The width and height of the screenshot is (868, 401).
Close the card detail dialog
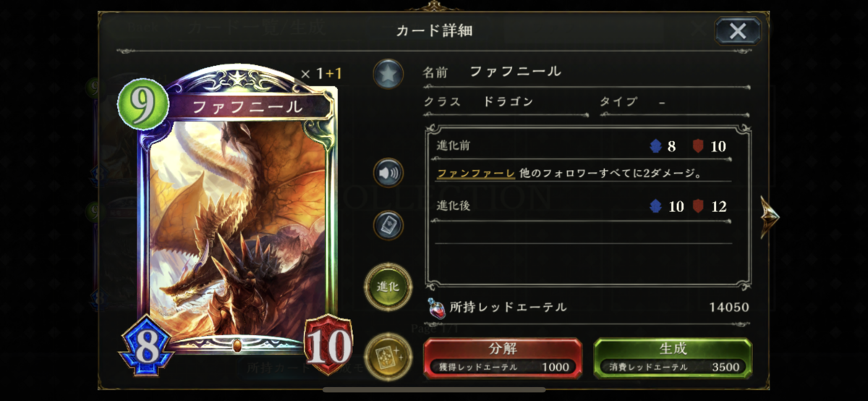(x=738, y=30)
